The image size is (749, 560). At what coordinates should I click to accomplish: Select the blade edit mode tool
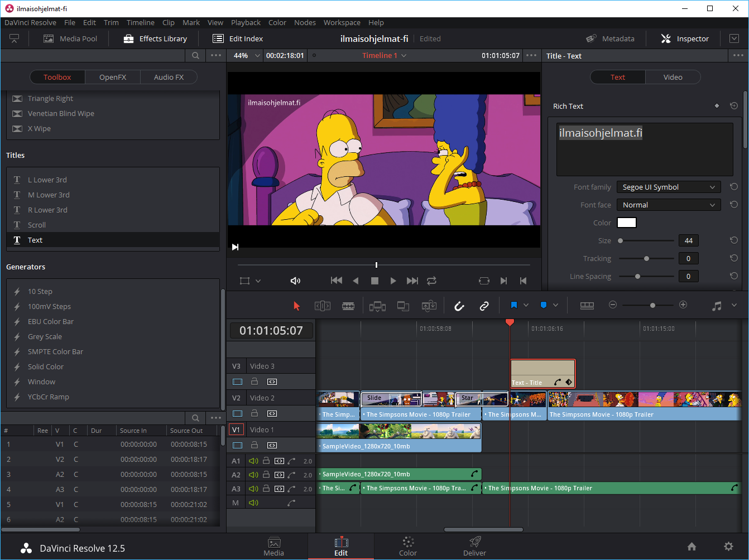click(x=348, y=306)
